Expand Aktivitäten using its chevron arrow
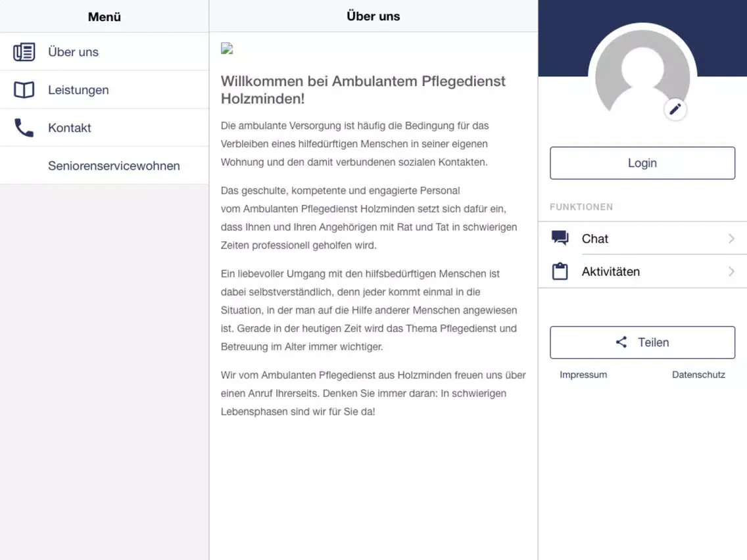This screenshot has height=560, width=747. [x=731, y=271]
